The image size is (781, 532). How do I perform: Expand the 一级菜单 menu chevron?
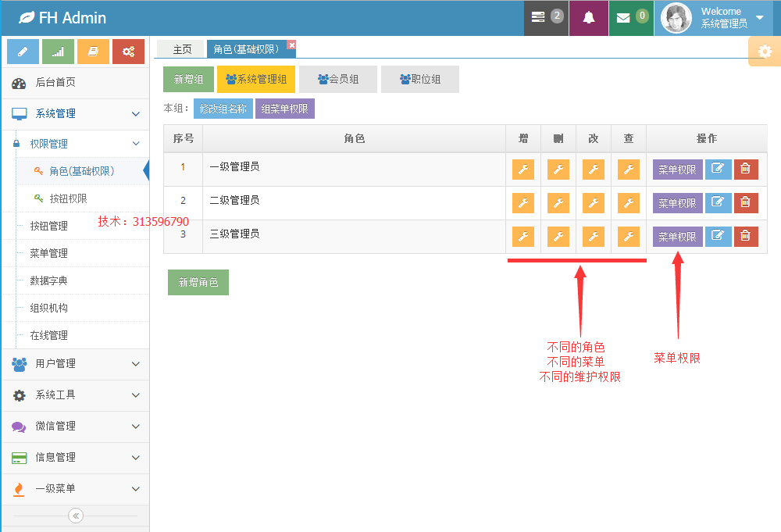coord(135,489)
